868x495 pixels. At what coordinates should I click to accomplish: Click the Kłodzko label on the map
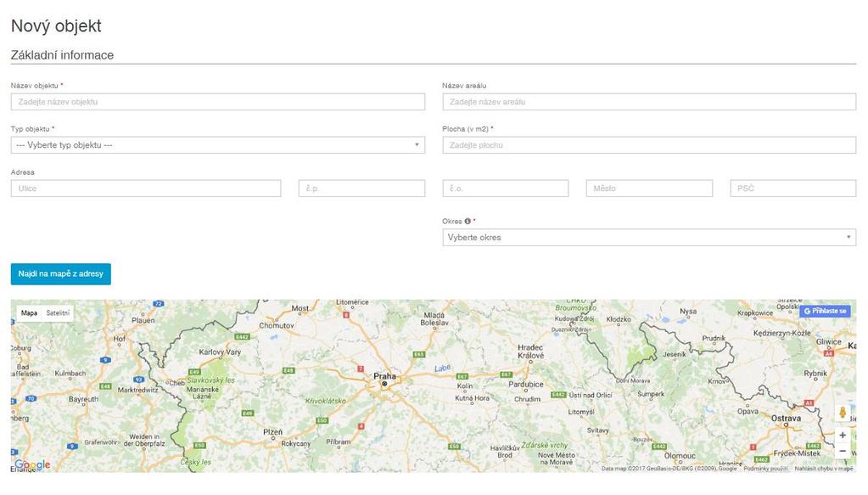coord(619,319)
